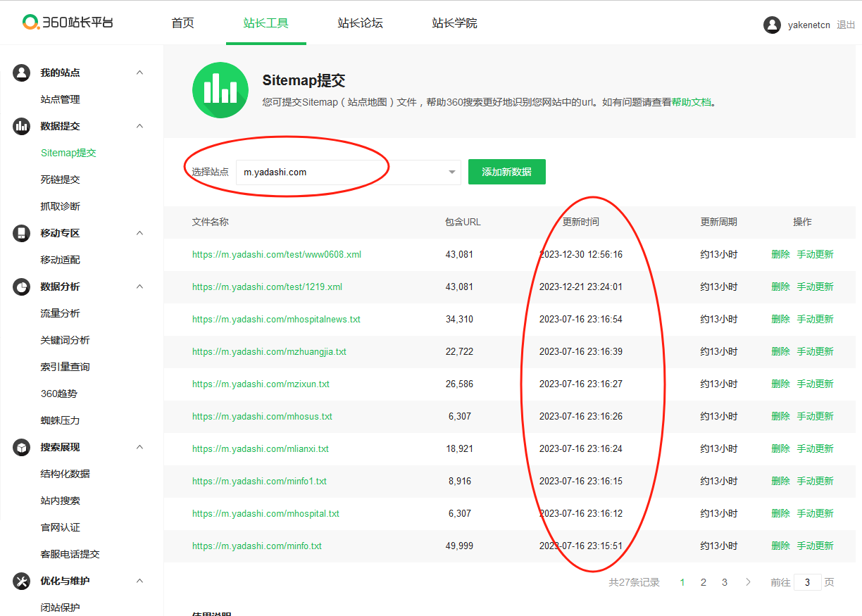Screen dimensions: 862x616
Task: Go to page 2 of records
Action: (x=703, y=582)
